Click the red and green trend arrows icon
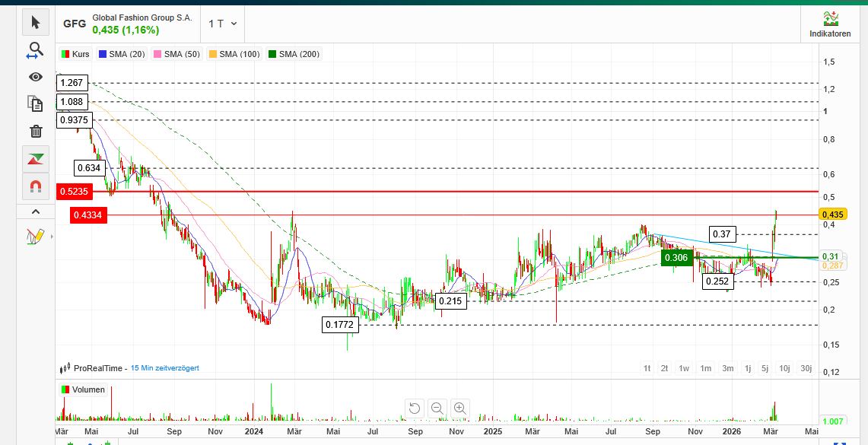Image resolution: width=868 pixels, height=445 pixels. click(x=35, y=159)
